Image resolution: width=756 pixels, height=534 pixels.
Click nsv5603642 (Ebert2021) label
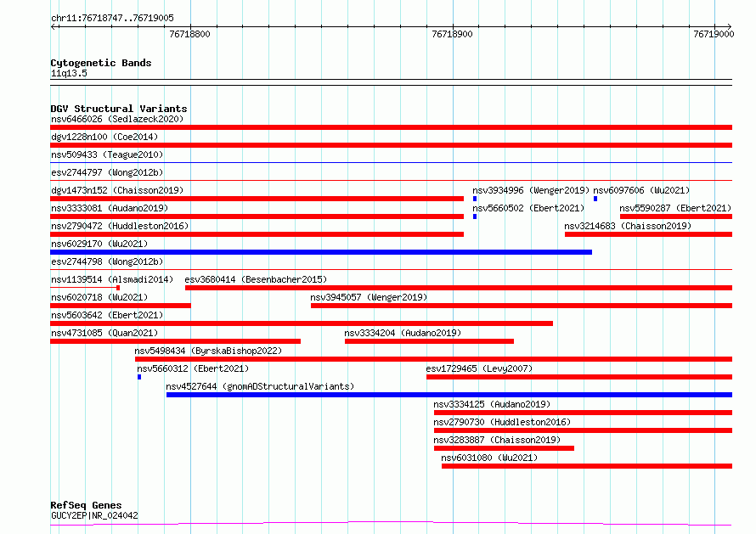pyautogui.click(x=107, y=315)
